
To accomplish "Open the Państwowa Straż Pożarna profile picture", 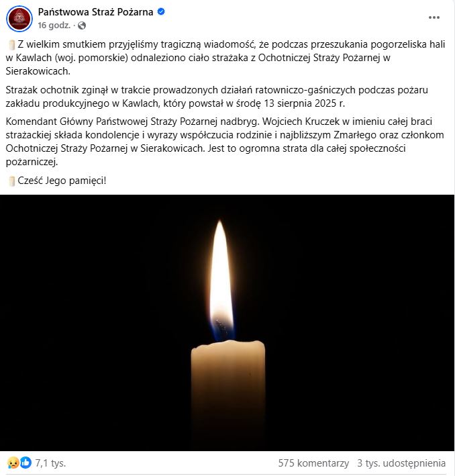I will click(x=19, y=19).
